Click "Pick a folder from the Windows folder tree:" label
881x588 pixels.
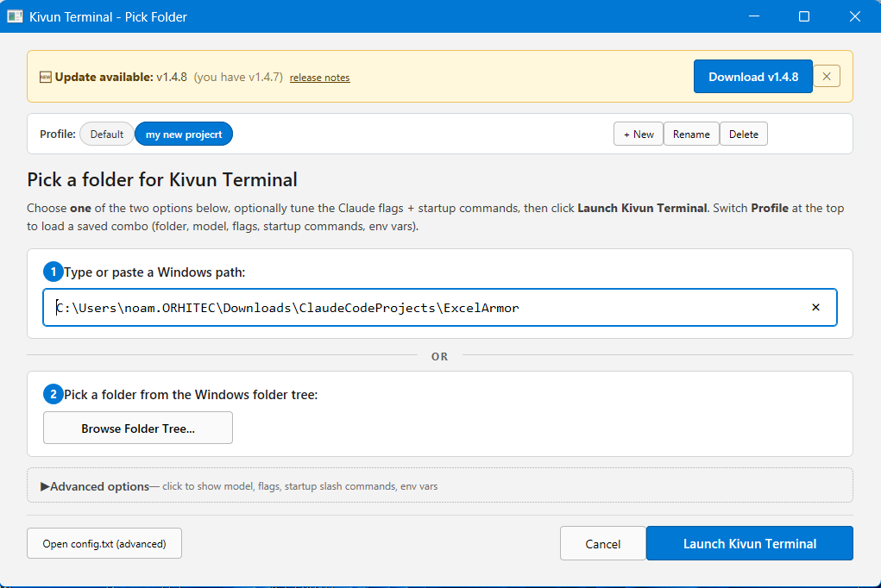pyautogui.click(x=191, y=395)
